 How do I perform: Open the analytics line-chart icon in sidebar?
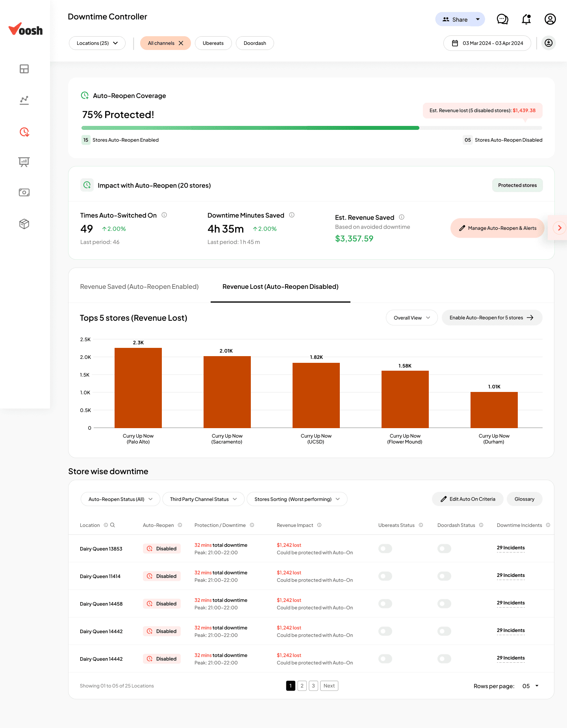coord(24,100)
